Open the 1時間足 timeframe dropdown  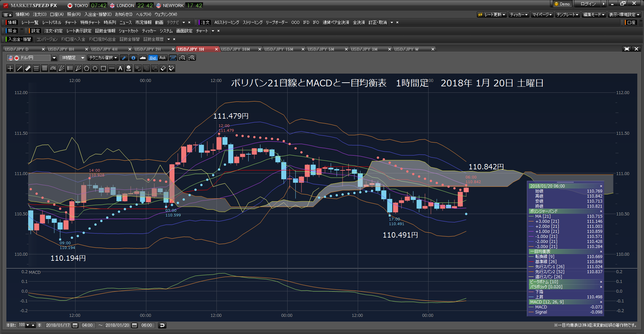(72, 58)
